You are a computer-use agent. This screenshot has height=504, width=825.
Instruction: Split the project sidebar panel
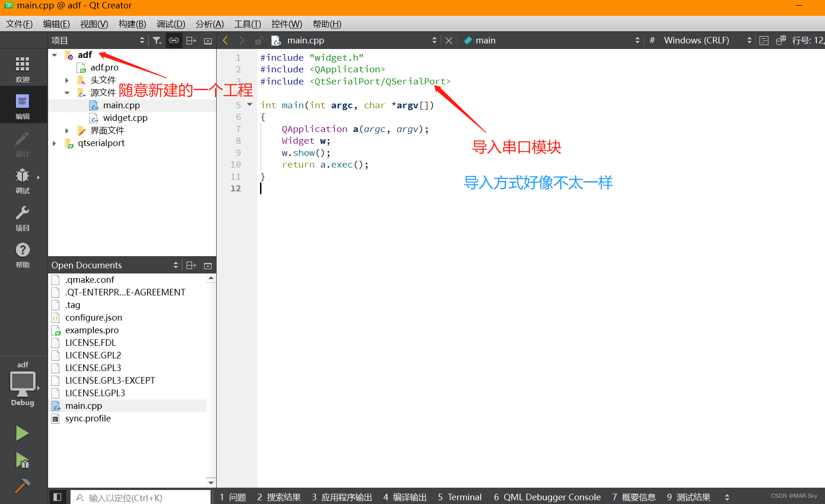[191, 41]
